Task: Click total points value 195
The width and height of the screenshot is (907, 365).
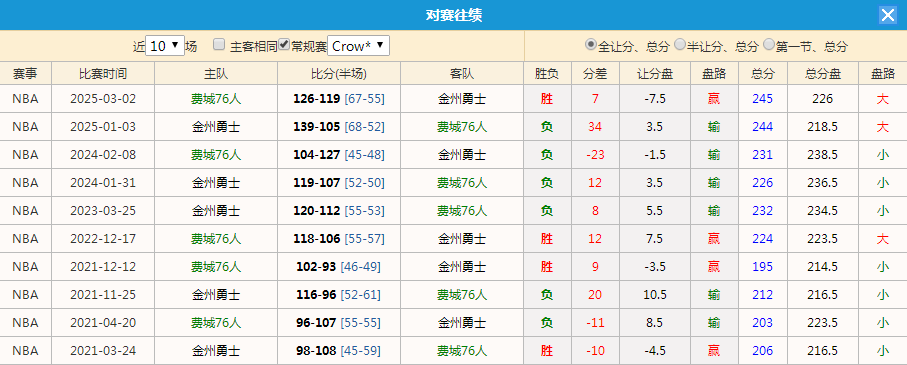Action: 762,267
